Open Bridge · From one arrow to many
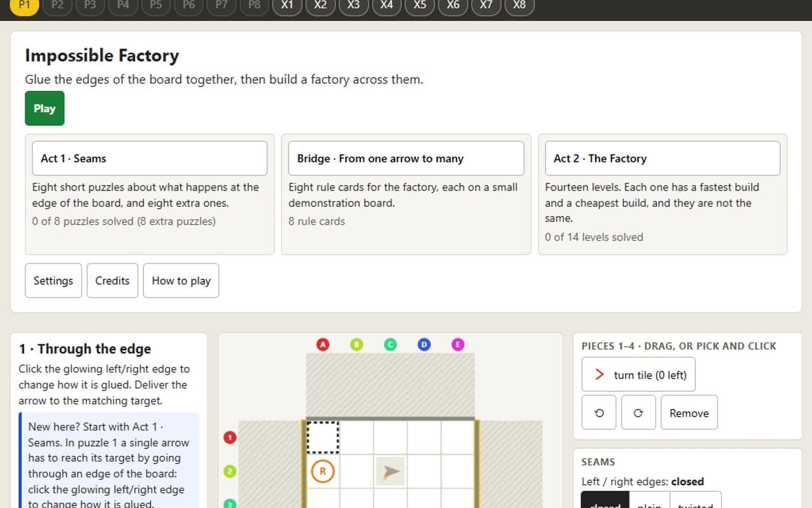Screen dimensions: 812x508 [406, 158]
